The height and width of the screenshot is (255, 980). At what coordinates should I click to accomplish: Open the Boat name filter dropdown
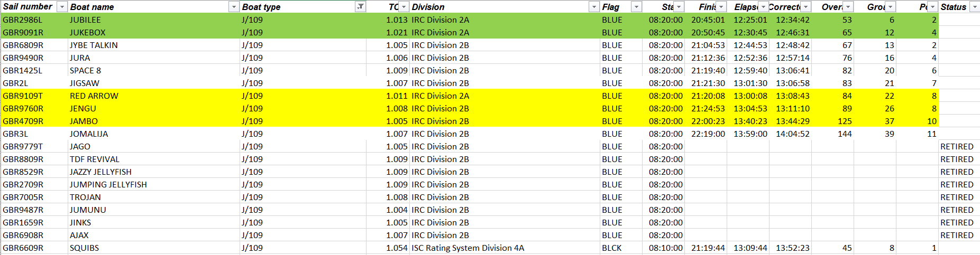(x=234, y=7)
